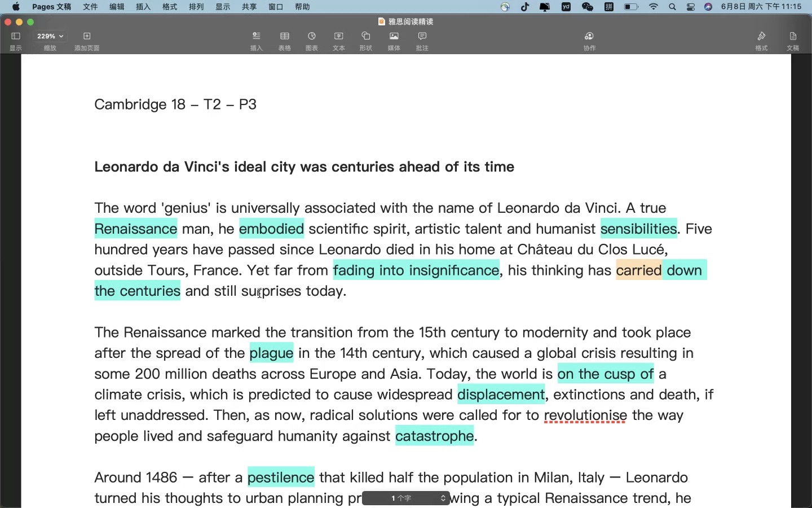Click the underlined word revolutionise
Screen dimensions: 812x508
[585, 415]
